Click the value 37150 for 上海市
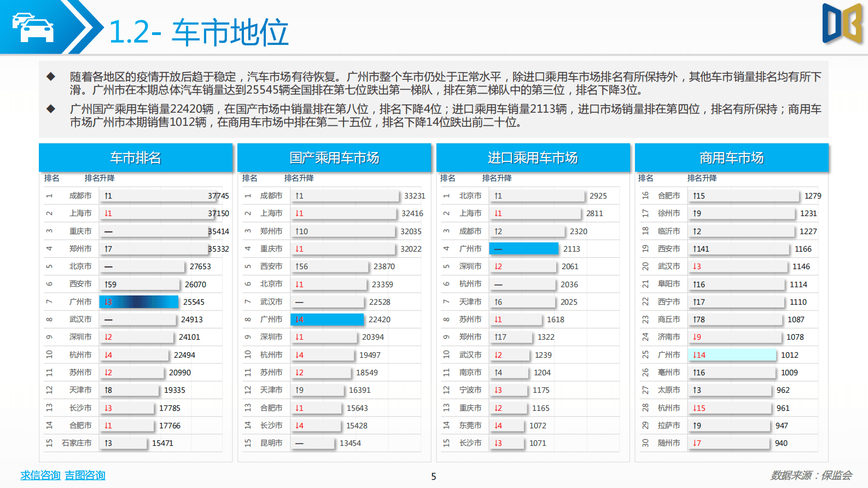 (218, 213)
